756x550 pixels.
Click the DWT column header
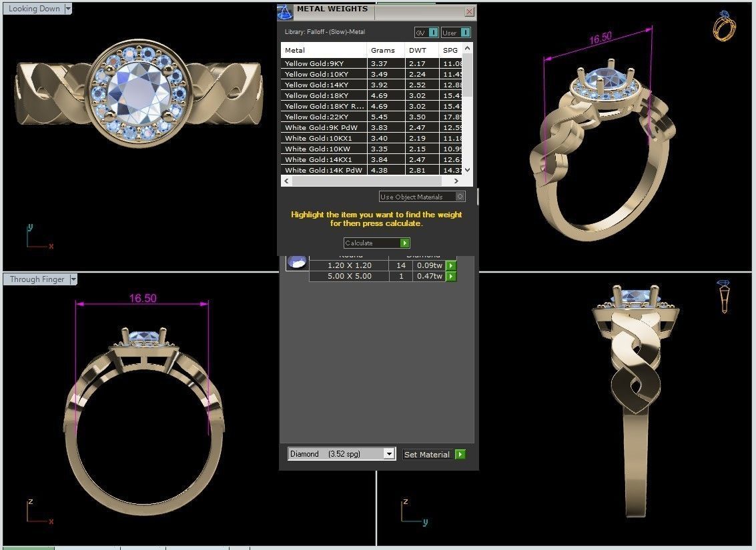coord(422,50)
